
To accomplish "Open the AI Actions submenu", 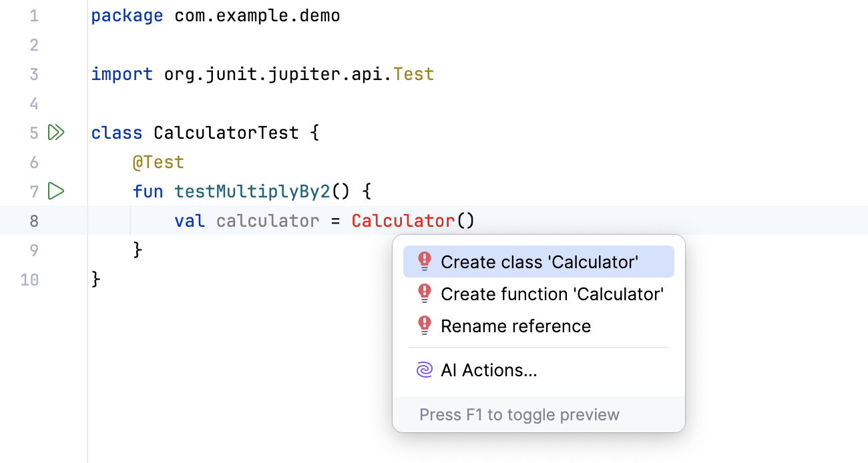I will tap(489, 370).
